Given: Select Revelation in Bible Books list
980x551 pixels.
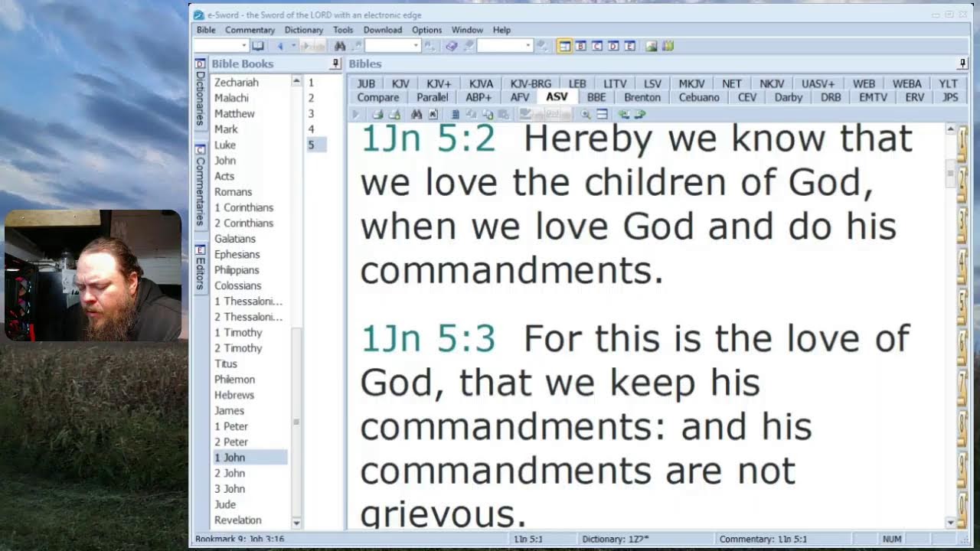Looking at the screenshot, I should coord(237,520).
